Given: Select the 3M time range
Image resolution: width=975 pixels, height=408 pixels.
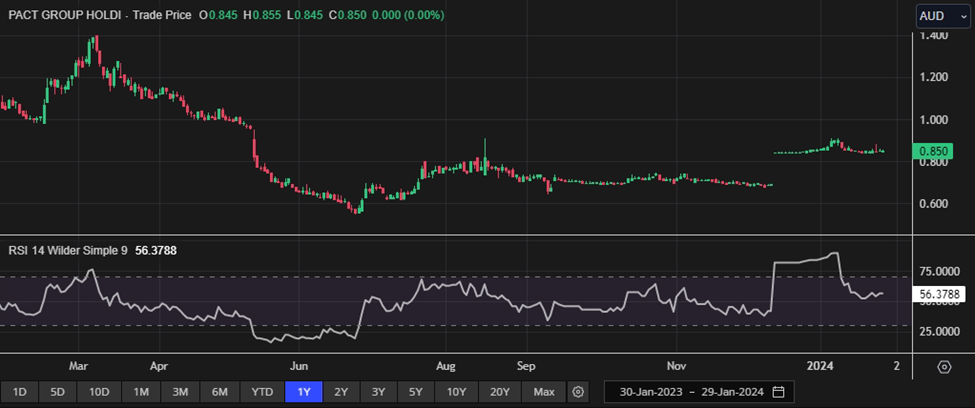Looking at the screenshot, I should pyautogui.click(x=180, y=392).
